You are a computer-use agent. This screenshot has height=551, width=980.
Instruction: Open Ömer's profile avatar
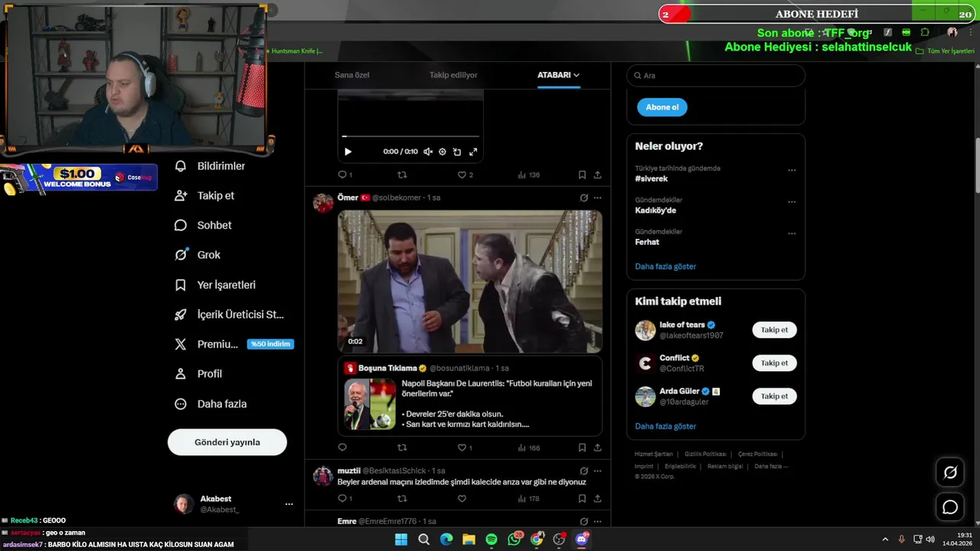(323, 203)
